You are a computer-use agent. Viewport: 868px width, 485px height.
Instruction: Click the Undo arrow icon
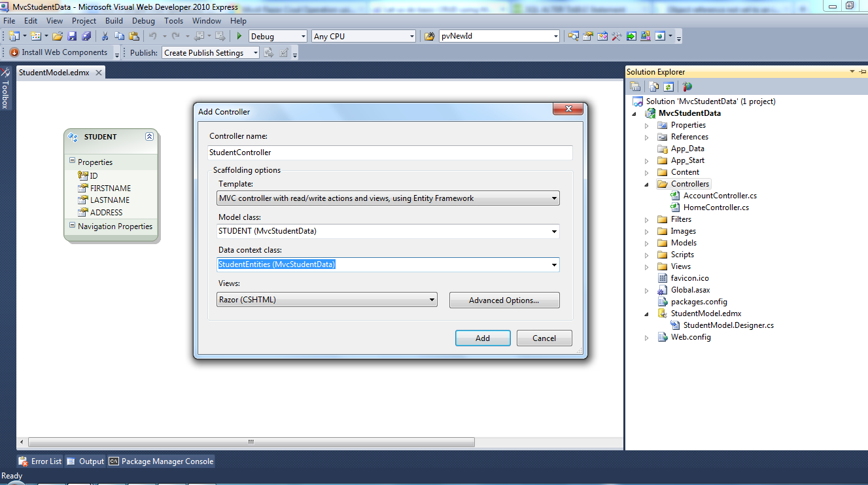pyautogui.click(x=153, y=36)
